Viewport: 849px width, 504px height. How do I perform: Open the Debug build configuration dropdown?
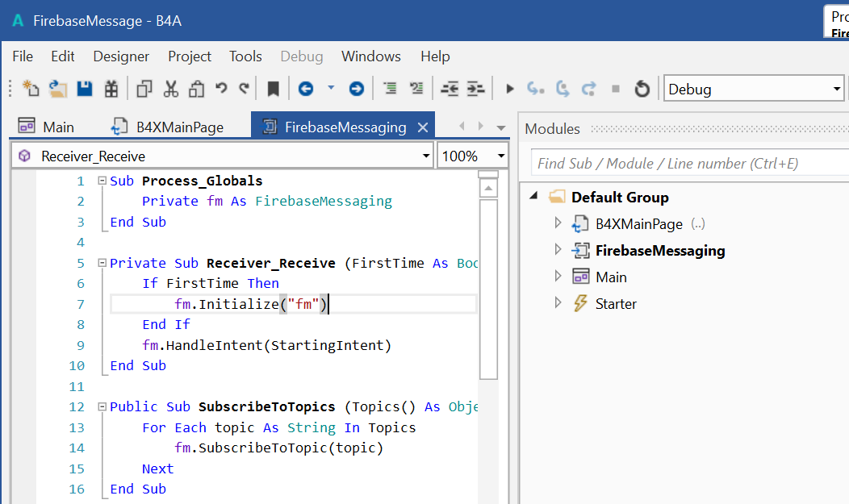point(836,89)
